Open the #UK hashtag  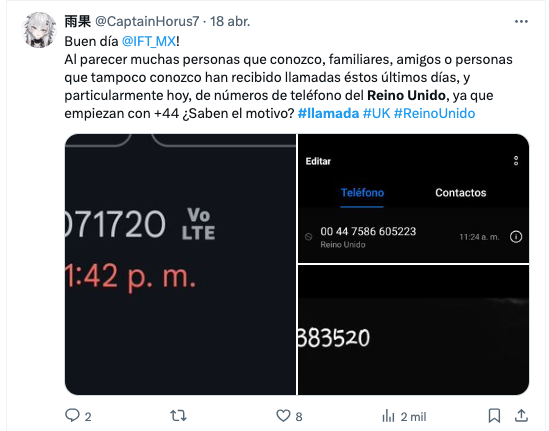point(376,113)
